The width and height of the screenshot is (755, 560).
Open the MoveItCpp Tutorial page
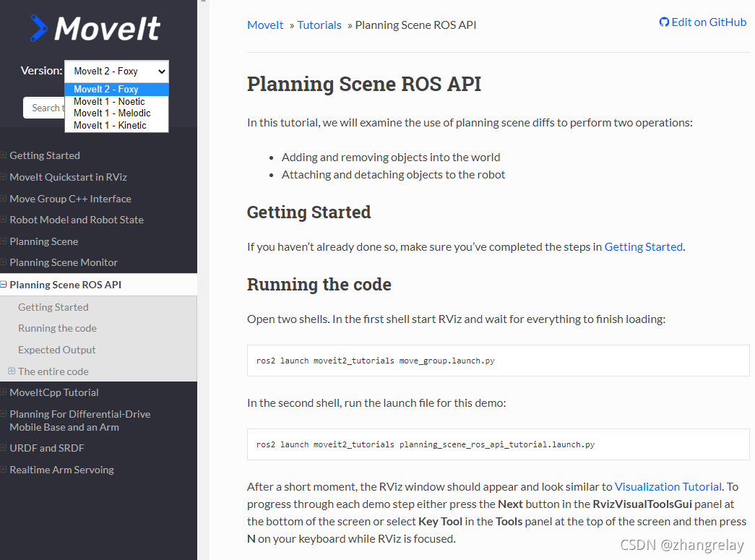pos(54,392)
